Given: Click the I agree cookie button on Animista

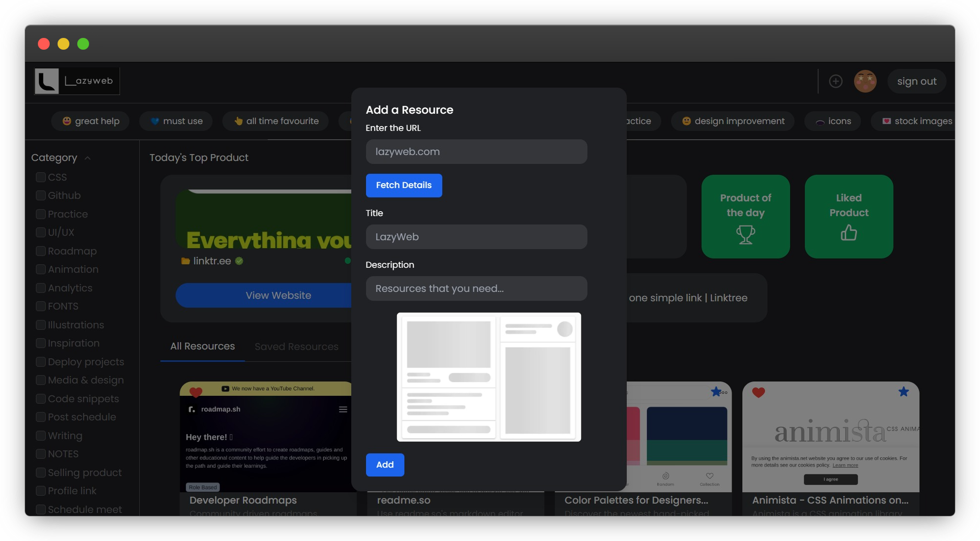Looking at the screenshot, I should pyautogui.click(x=830, y=479).
